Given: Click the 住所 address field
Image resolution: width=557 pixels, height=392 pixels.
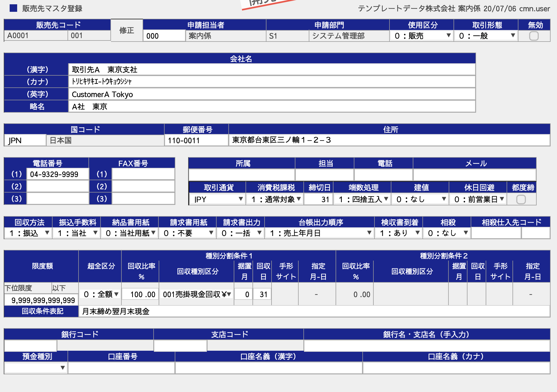Looking at the screenshot, I should click(x=389, y=140).
